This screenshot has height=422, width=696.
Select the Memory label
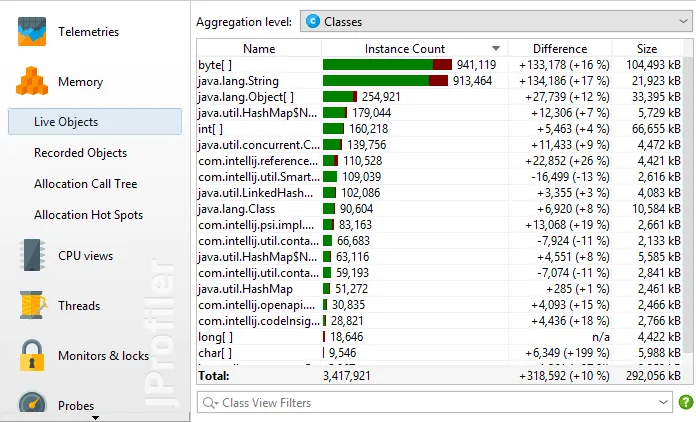(80, 82)
